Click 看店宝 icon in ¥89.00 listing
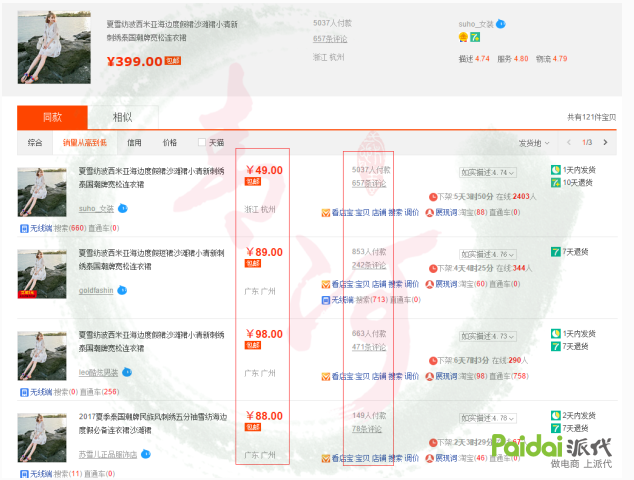The width and height of the screenshot is (634, 480). click(325, 284)
